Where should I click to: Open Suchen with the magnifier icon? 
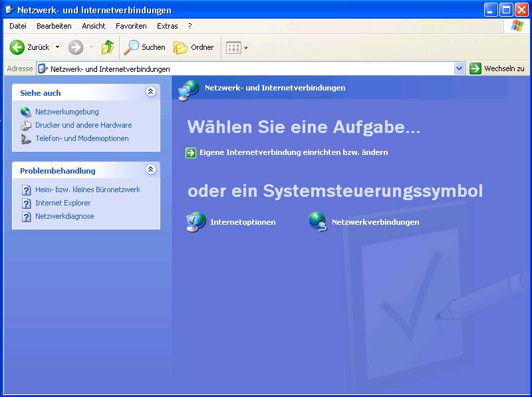click(144, 47)
